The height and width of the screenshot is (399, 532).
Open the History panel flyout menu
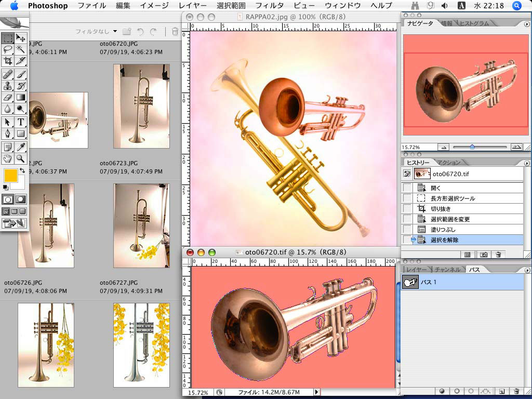pos(527,163)
